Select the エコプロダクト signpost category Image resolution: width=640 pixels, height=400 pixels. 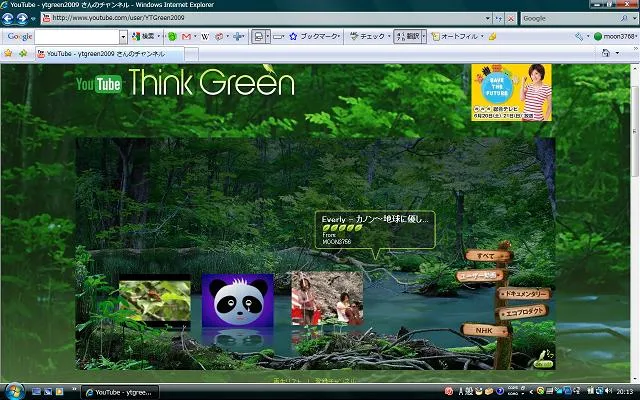click(x=522, y=312)
